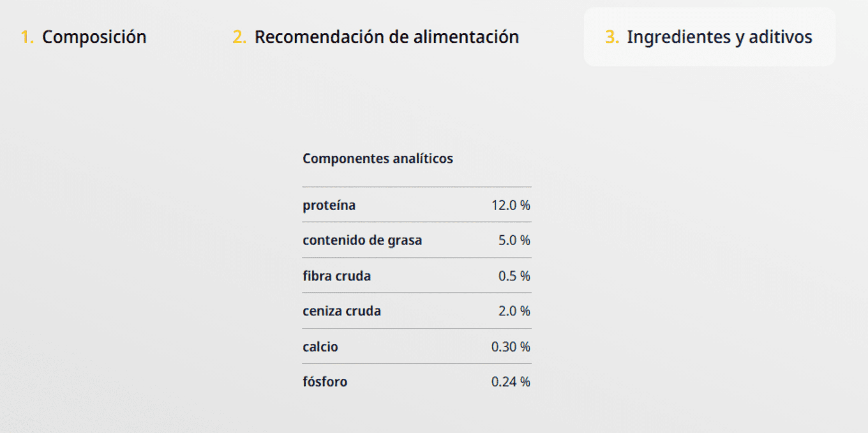Click the word aditivos in third tab
868x433 pixels.
780,37
